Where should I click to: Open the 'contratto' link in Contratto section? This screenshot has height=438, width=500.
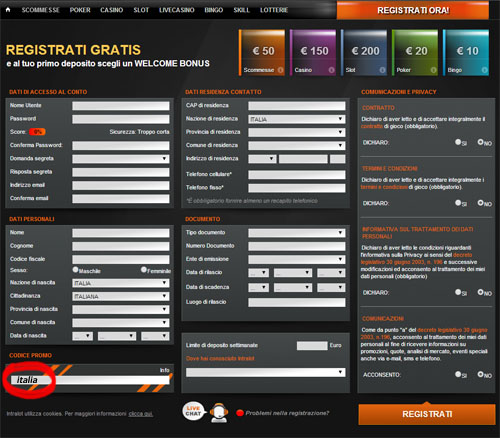372,126
